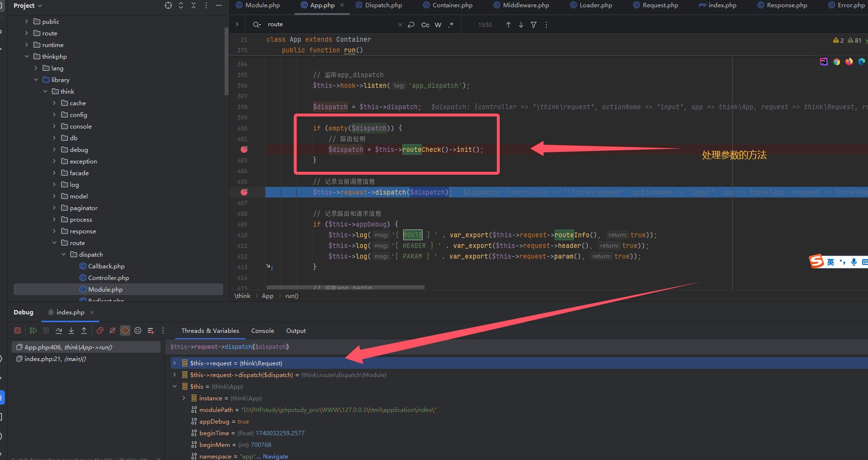Switch to Container.php editor tab
This screenshot has width=868, height=460.
[x=447, y=5]
